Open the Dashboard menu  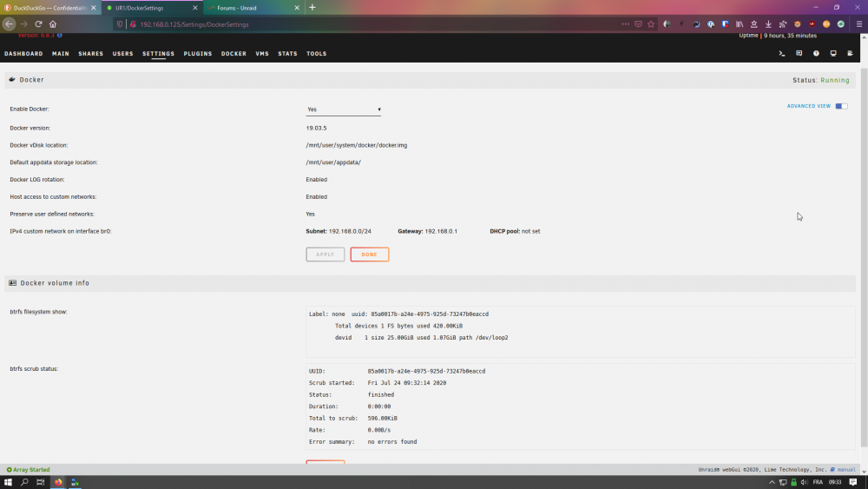[23, 54]
